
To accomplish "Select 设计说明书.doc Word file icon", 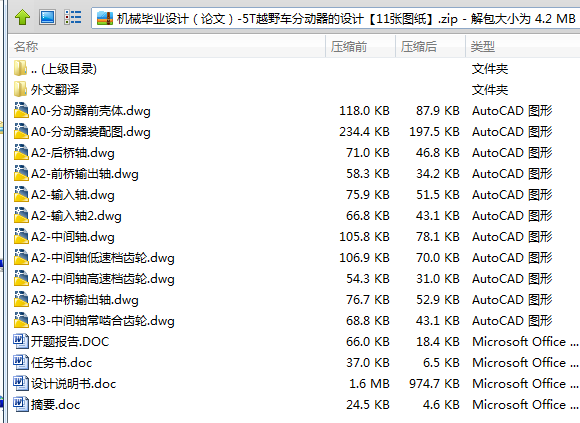I will coord(21,383).
